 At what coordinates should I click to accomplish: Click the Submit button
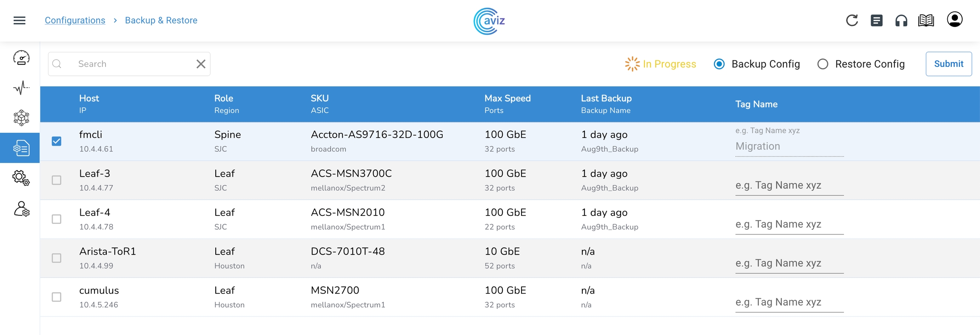(949, 64)
